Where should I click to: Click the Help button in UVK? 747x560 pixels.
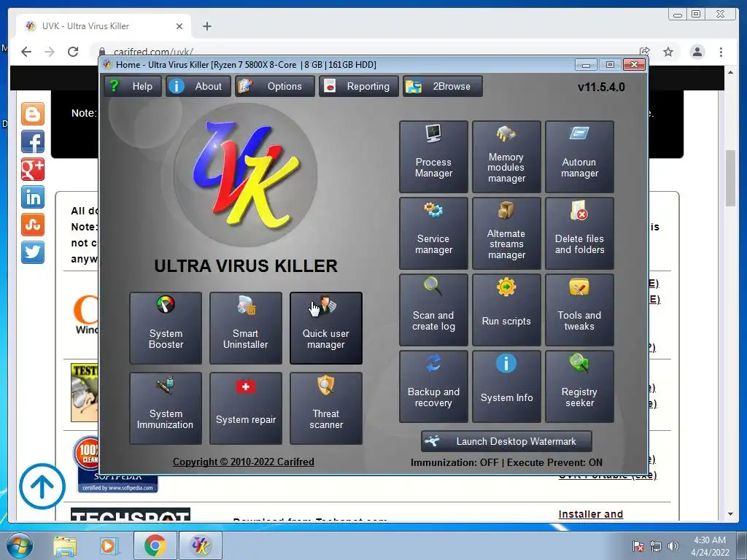[133, 86]
